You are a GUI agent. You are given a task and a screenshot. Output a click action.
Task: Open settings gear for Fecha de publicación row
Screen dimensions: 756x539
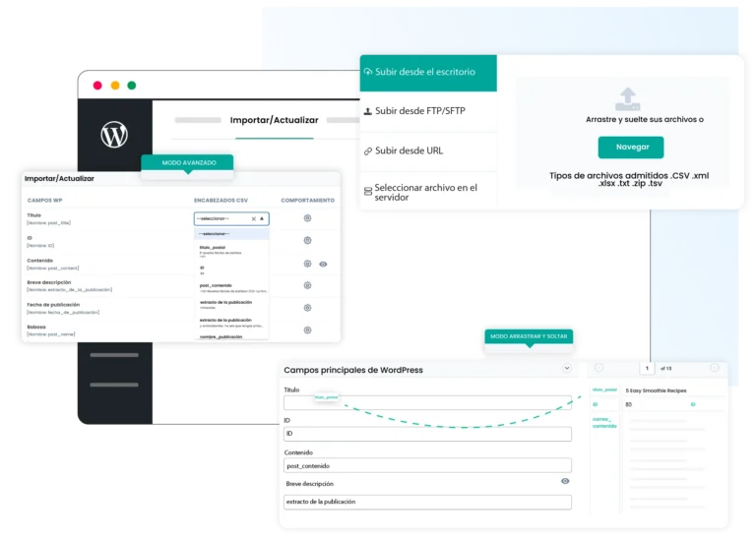click(307, 308)
